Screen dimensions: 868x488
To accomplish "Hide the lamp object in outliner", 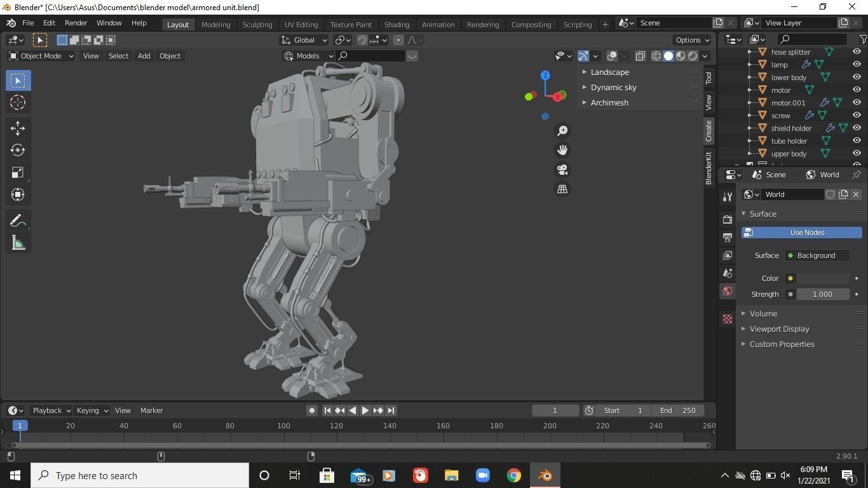I will coord(857,64).
